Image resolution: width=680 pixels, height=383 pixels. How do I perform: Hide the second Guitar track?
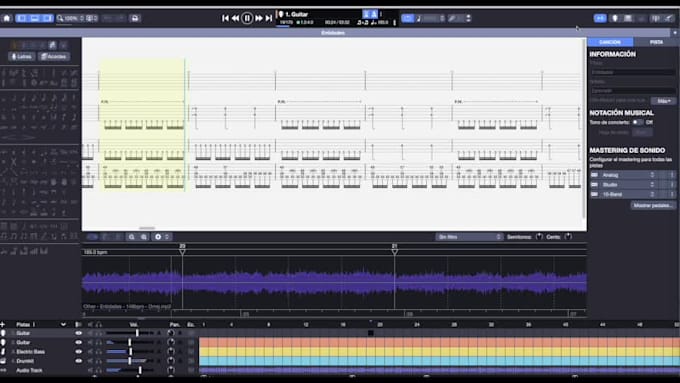click(78, 343)
